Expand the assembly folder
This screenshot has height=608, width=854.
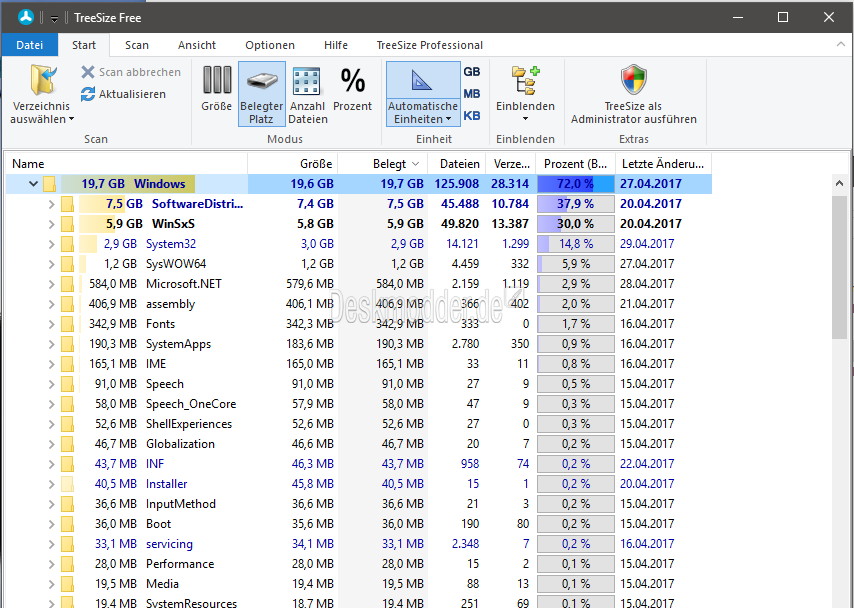point(51,304)
